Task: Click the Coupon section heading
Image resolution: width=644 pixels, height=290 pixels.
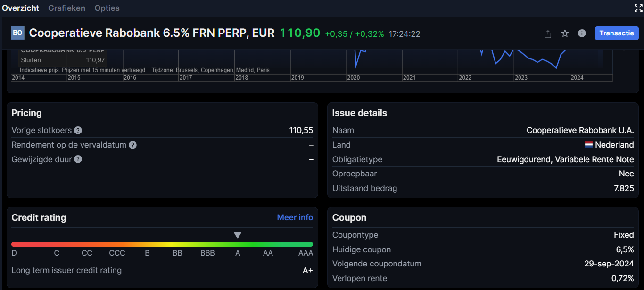Action: coord(349,217)
